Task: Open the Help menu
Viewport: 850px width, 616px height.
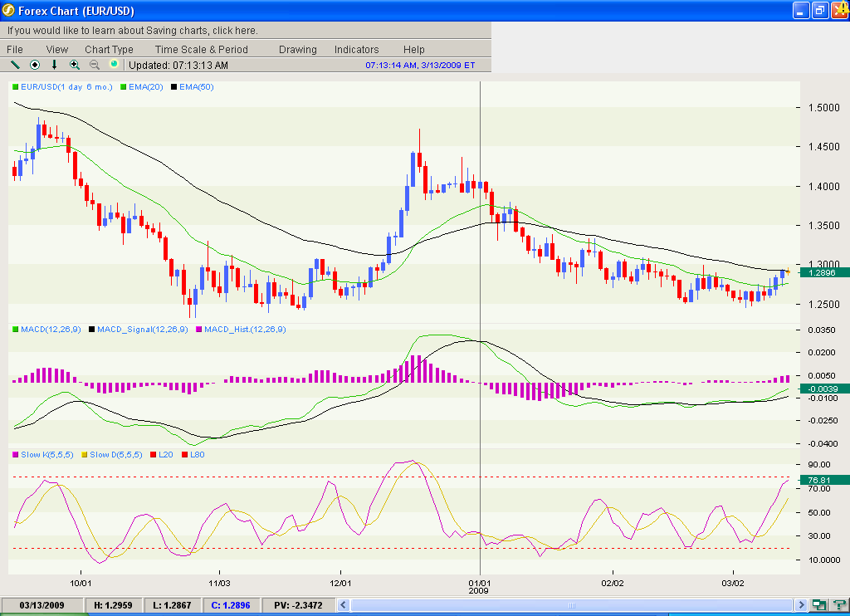Action: 413,49
